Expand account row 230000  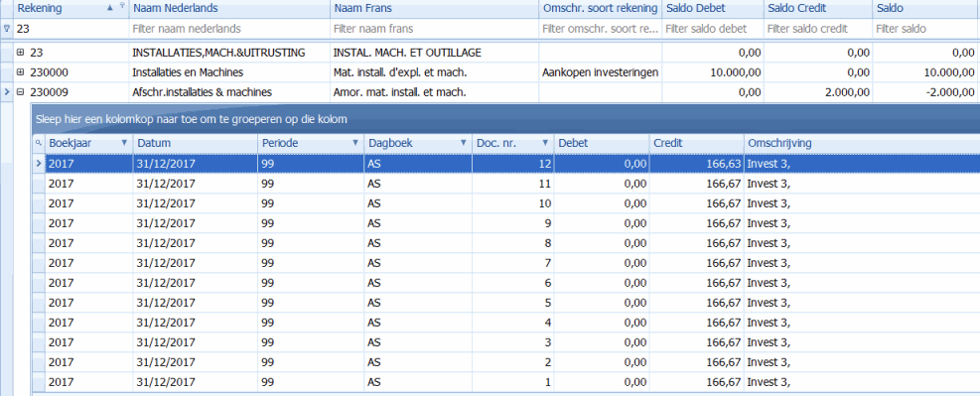[20, 72]
